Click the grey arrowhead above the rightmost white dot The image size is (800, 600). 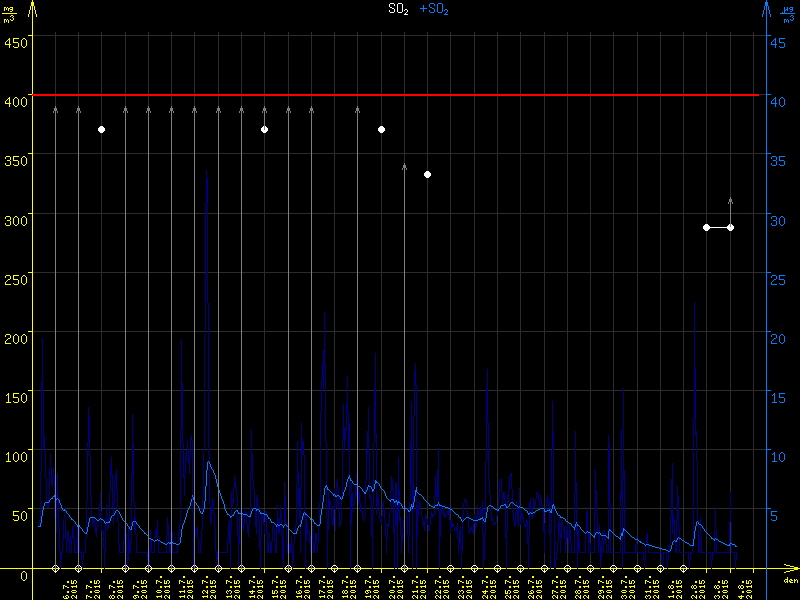click(x=730, y=201)
